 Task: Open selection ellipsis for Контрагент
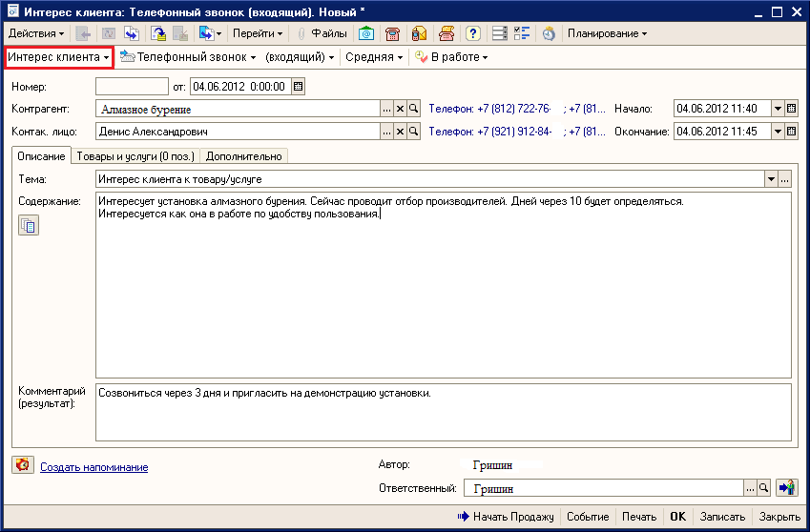click(x=387, y=109)
